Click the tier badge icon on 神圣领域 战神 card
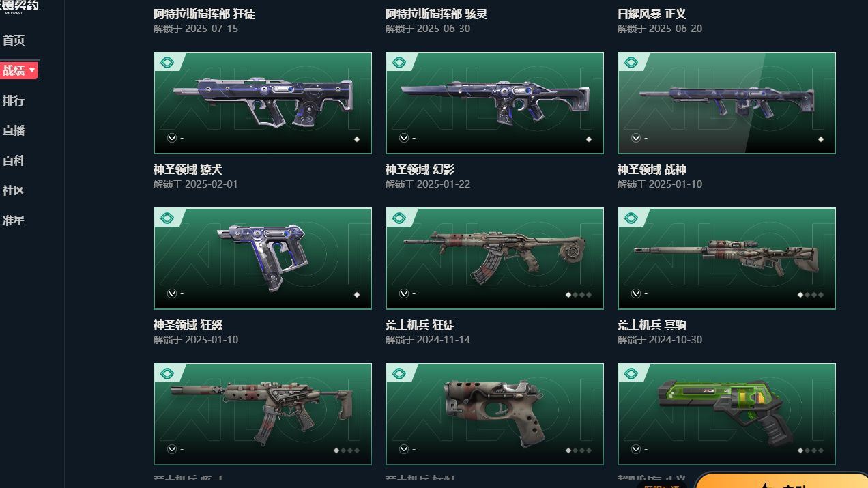 (631, 63)
